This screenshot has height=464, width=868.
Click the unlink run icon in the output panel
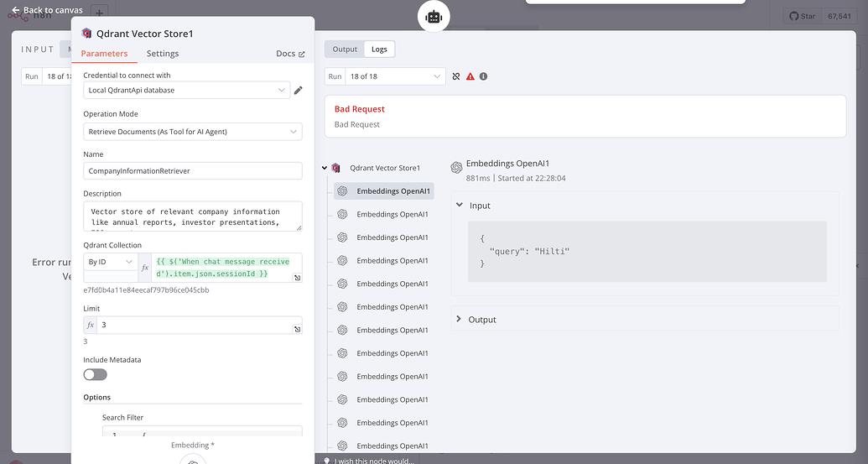(456, 76)
